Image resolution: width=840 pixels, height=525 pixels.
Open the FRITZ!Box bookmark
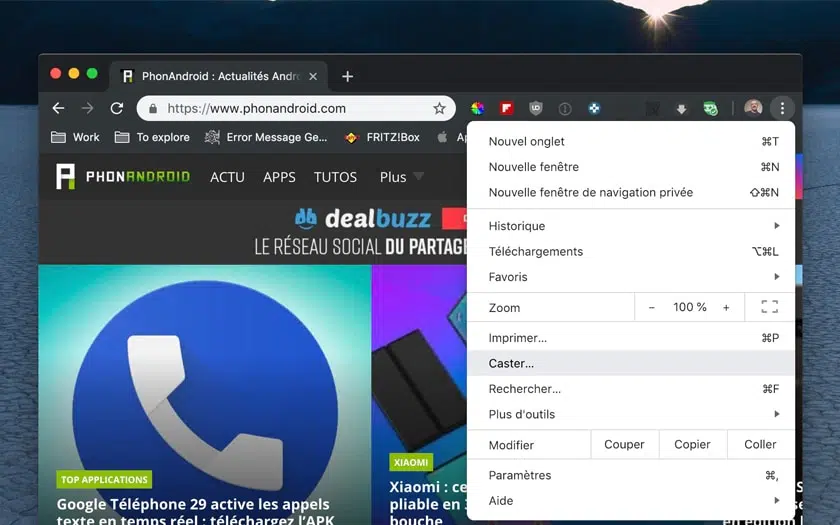(382, 137)
